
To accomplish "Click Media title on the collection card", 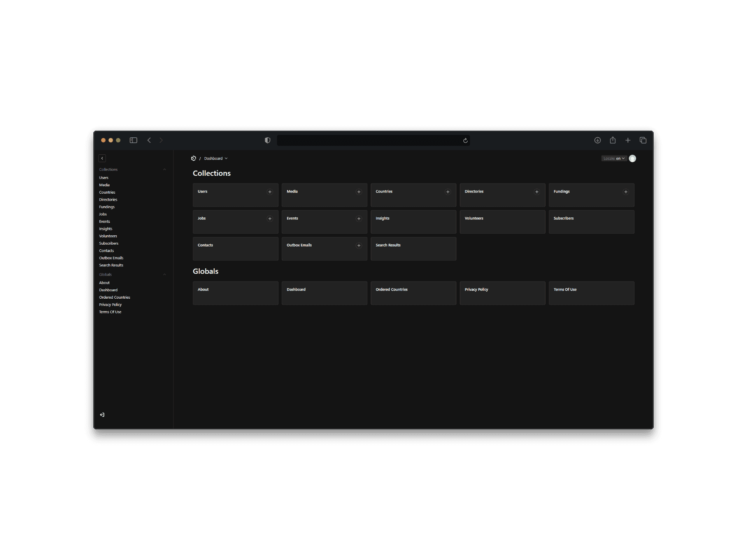I will coord(292,192).
